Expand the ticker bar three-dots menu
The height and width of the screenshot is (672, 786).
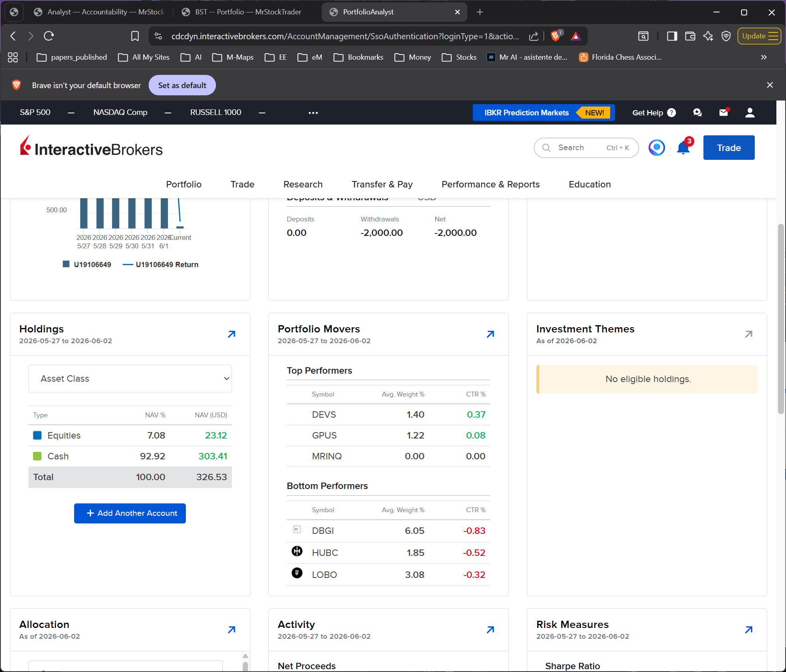[x=313, y=113]
